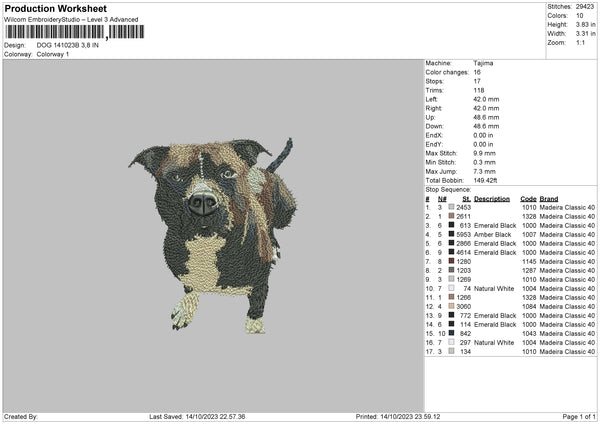Click the Code column header
The width and height of the screenshot is (600, 424).
coord(528,198)
